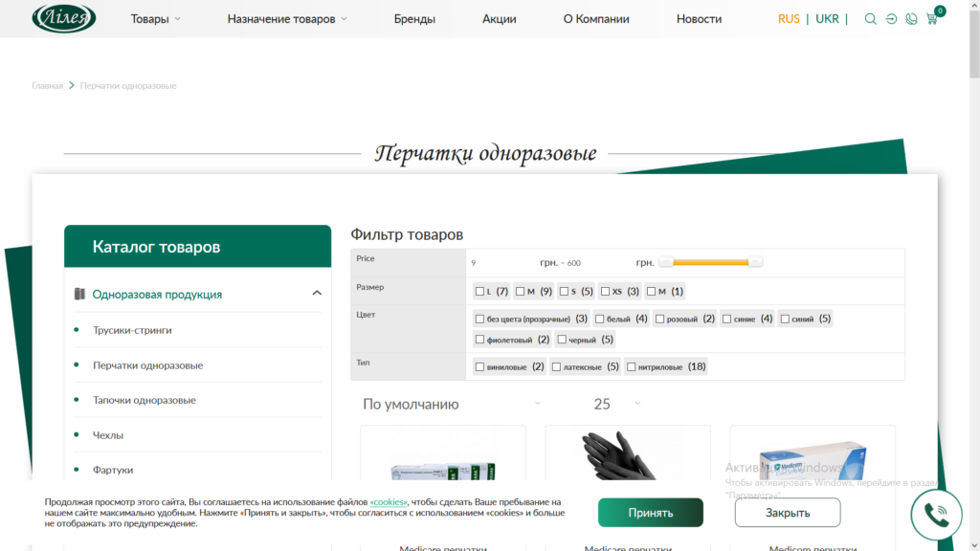Screen dimensions: 980x551
Task: Switch language to UKR
Action: [827, 19]
